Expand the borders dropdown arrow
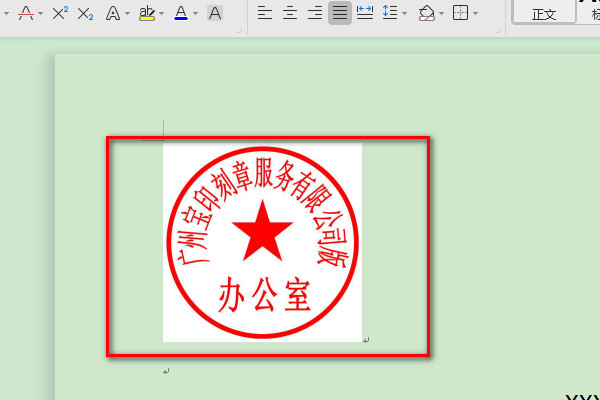Screen dimensions: 600x400 (475, 14)
